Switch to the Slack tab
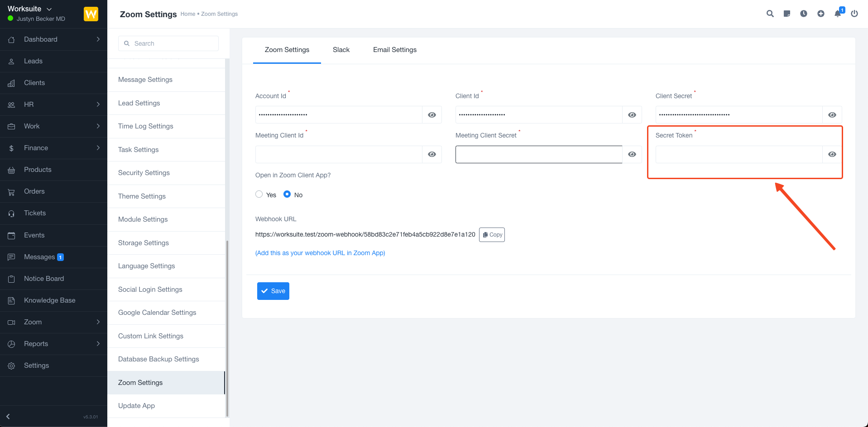868x427 pixels. point(341,50)
